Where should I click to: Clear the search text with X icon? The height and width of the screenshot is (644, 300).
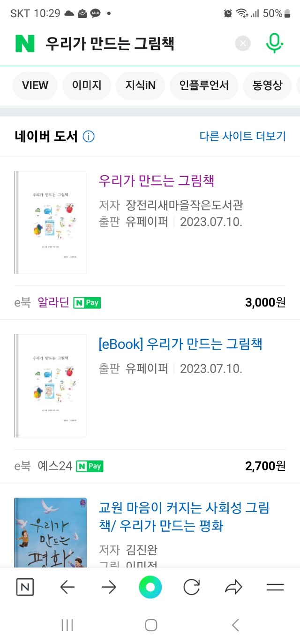[x=243, y=44]
